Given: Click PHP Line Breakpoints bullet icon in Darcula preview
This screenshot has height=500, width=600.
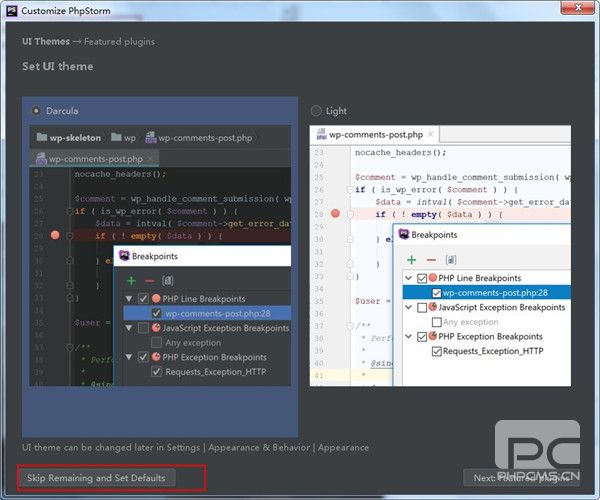Looking at the screenshot, I should [156, 299].
